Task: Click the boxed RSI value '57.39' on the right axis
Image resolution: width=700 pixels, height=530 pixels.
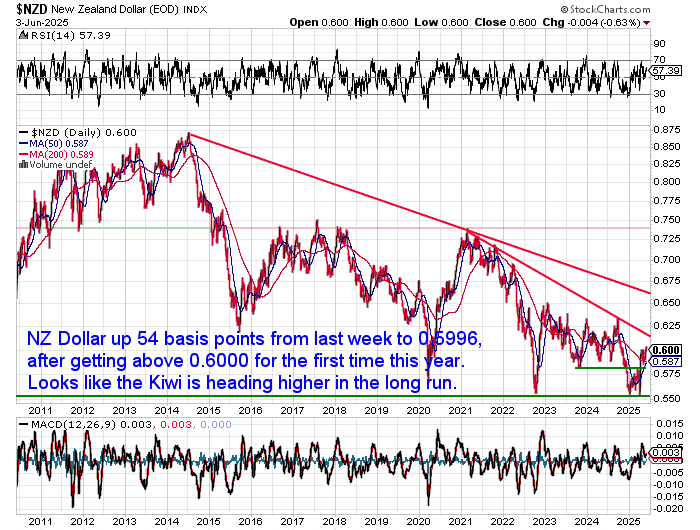Action: 666,71
